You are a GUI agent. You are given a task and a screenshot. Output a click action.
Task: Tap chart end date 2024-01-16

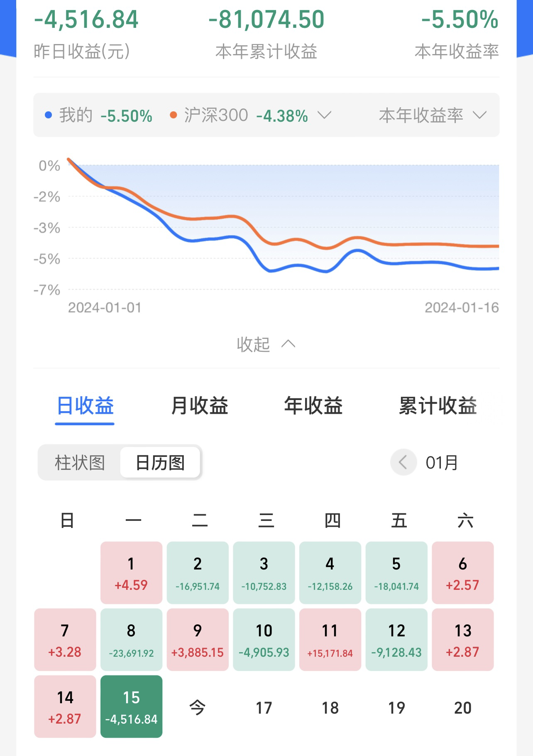[x=462, y=307]
